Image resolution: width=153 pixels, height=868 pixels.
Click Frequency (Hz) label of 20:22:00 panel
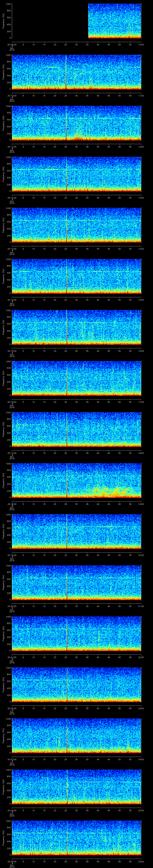click(3, 685)
